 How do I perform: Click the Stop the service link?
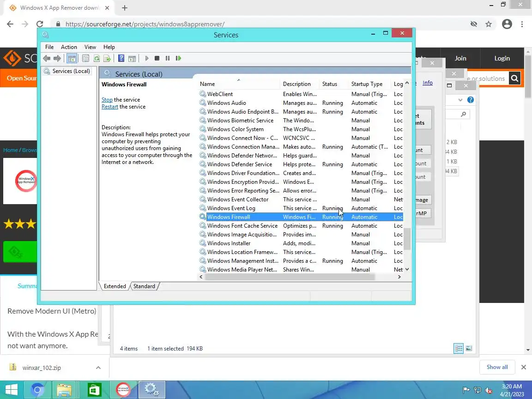point(107,99)
